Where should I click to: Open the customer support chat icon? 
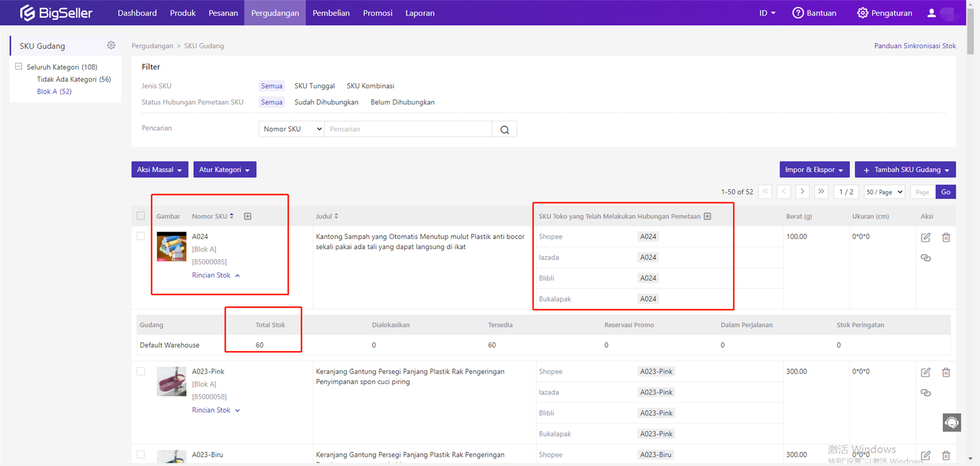(951, 422)
